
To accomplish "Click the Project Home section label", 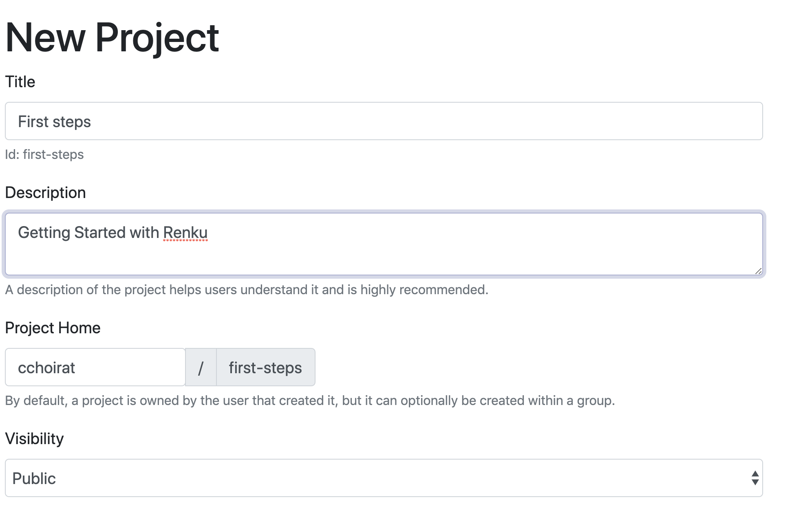I will point(52,327).
